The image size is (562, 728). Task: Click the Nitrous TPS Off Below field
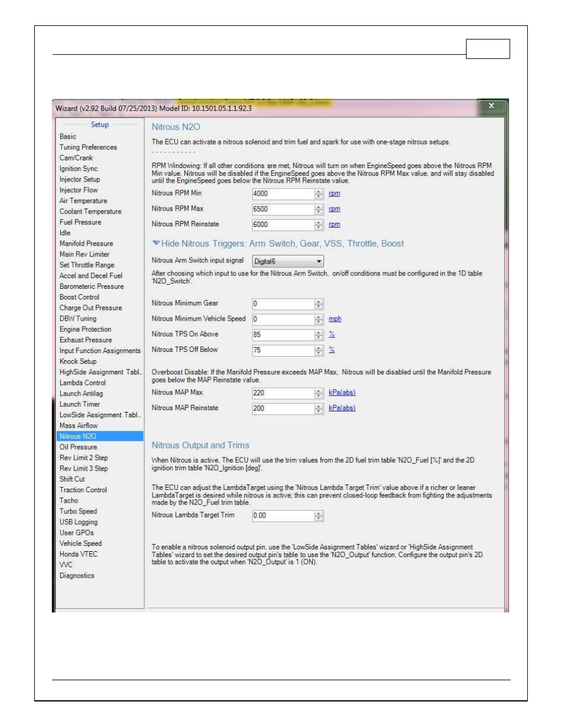coord(283,350)
